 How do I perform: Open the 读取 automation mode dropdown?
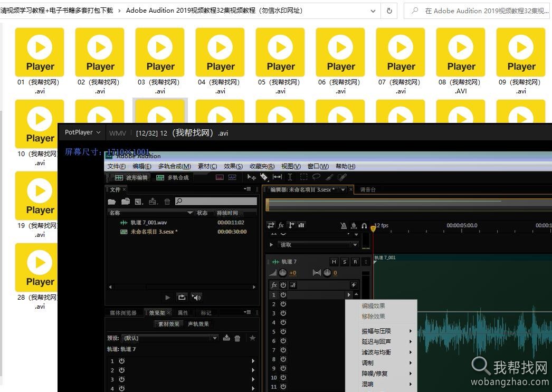pos(318,245)
